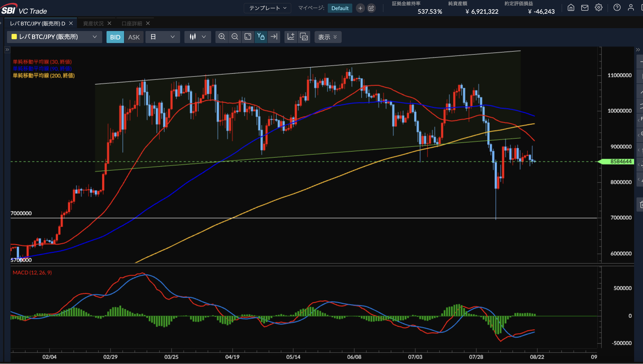This screenshot has width=643, height=364.
Task: Open the help question mark icon
Action: pos(617,7)
